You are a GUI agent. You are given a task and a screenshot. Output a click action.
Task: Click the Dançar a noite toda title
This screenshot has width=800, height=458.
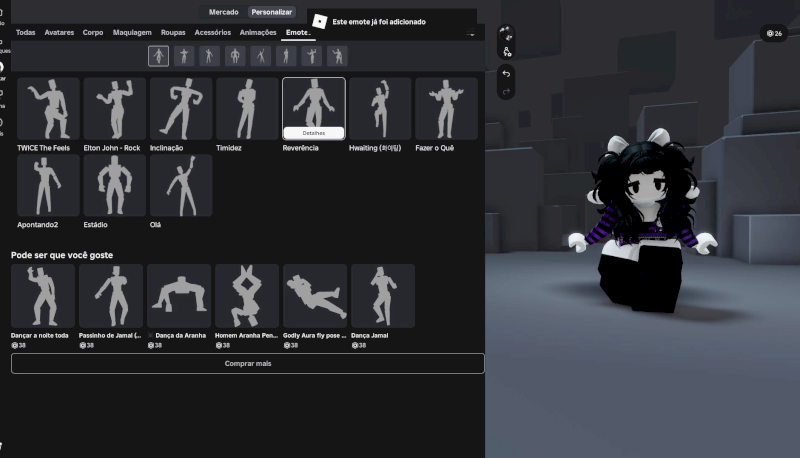click(x=40, y=336)
